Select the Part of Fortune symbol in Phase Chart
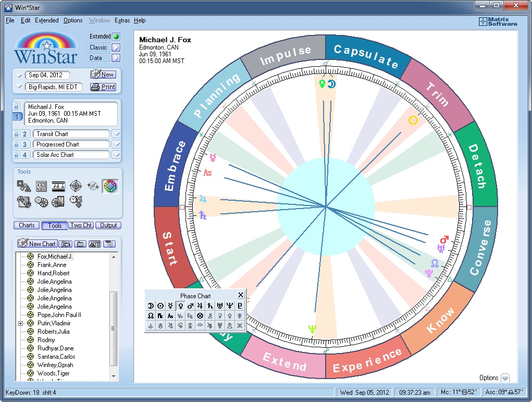 (x=200, y=316)
